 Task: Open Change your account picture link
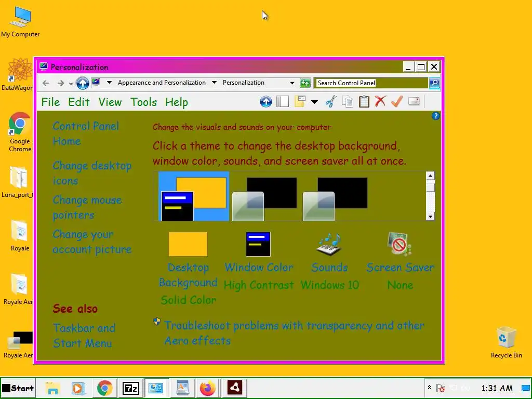pos(92,242)
